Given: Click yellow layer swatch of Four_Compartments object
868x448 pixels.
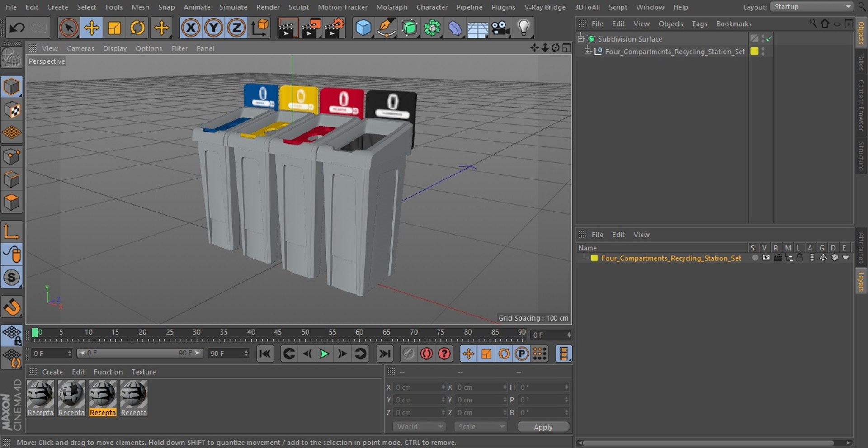Looking at the screenshot, I should pyautogui.click(x=754, y=51).
